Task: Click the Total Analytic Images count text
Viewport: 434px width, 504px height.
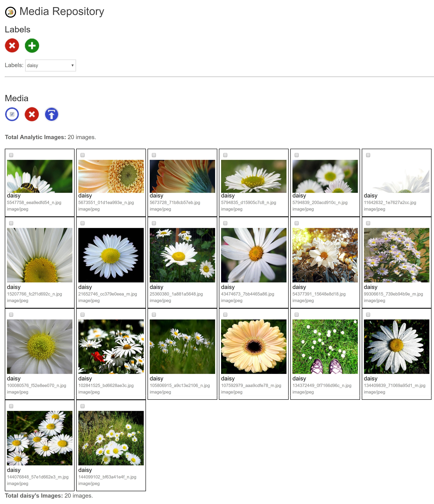Action: [50, 137]
